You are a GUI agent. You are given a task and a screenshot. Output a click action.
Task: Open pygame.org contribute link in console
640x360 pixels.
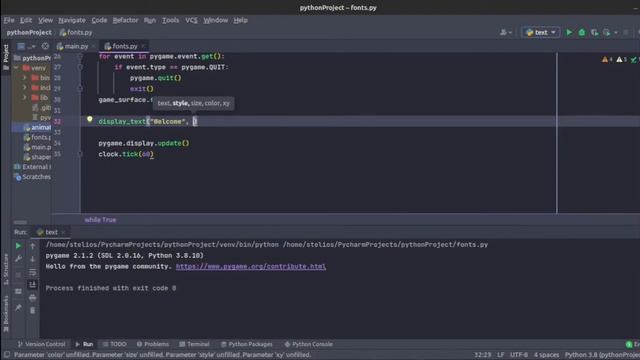coord(251,266)
